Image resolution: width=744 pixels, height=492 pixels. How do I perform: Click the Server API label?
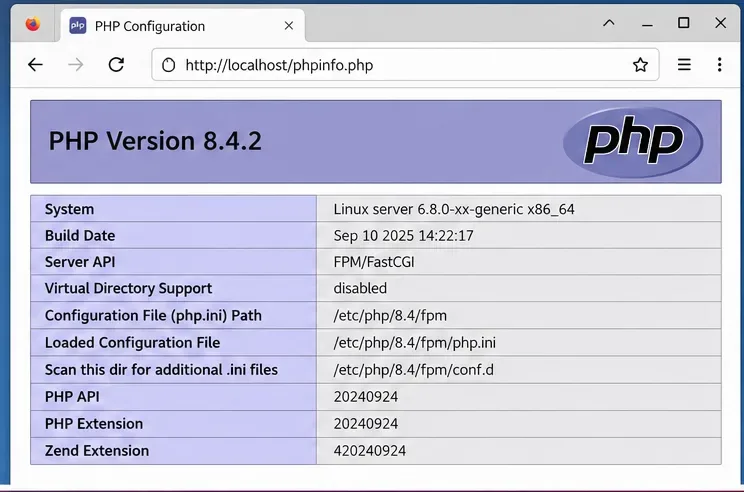coord(80,262)
